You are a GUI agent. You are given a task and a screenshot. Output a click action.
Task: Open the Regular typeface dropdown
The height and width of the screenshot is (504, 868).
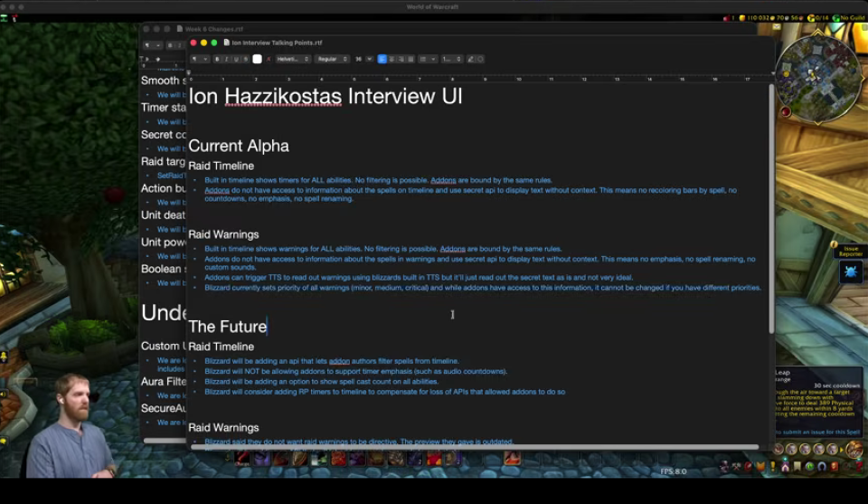(x=332, y=59)
